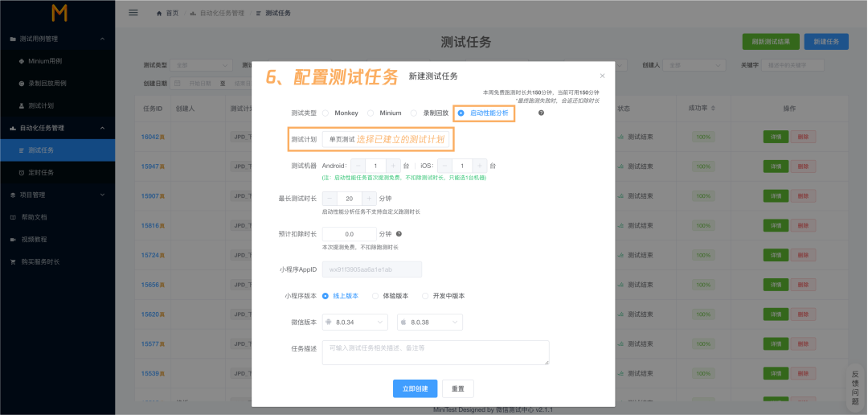868x415 pixels.
Task: Click 自动化任务管理 breadcrumb
Action: point(222,13)
